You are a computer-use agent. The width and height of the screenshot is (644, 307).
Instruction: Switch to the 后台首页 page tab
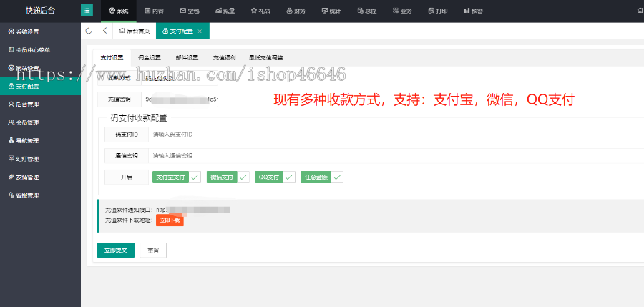tap(134, 31)
